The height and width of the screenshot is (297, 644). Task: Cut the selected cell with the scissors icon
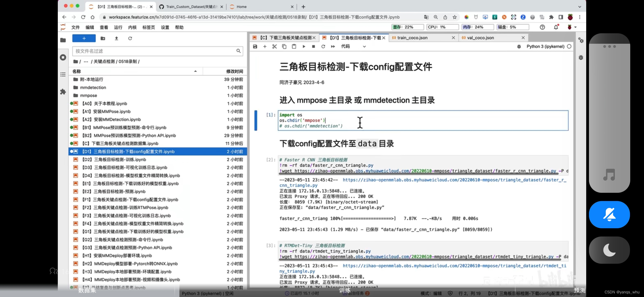point(274,46)
